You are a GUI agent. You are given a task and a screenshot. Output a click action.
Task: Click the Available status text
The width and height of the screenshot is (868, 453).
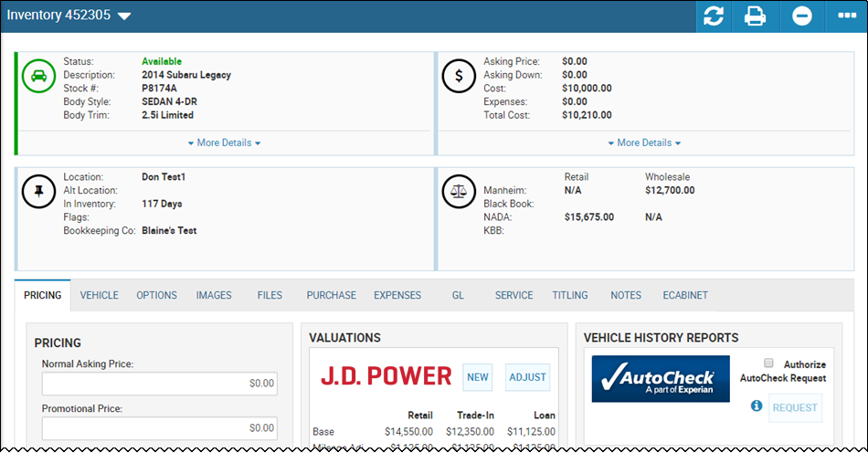[x=162, y=61]
